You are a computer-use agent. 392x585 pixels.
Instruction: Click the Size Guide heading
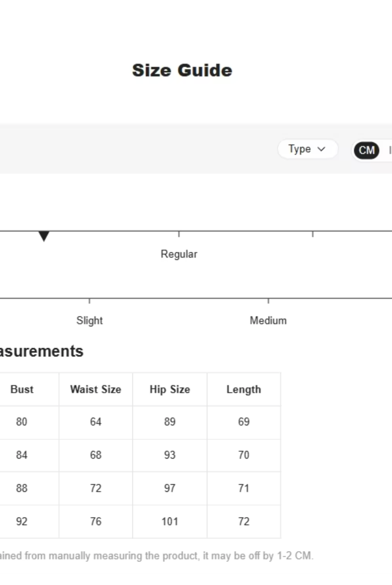click(x=182, y=70)
